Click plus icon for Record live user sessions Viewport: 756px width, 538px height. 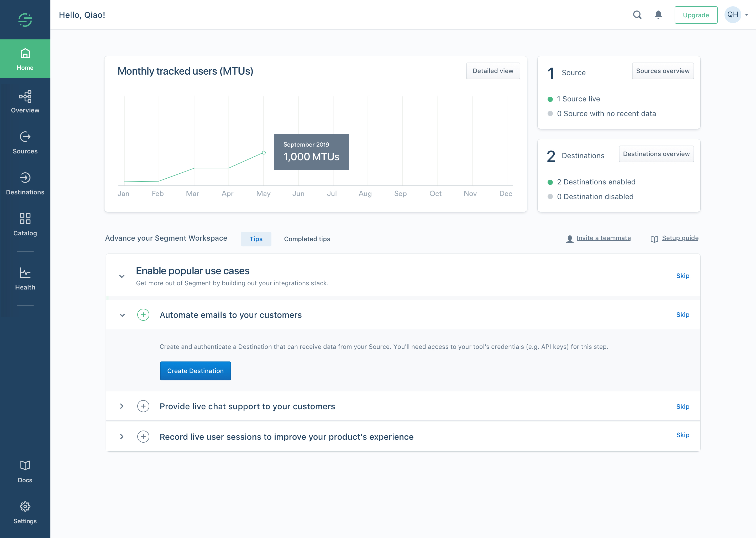pyautogui.click(x=143, y=437)
